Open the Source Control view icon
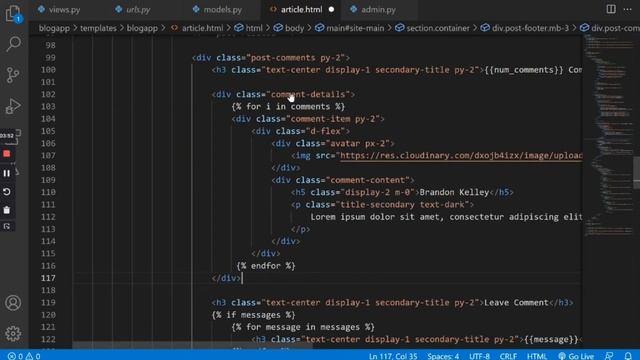Viewport: 640px width, 360px height. tap(13, 75)
